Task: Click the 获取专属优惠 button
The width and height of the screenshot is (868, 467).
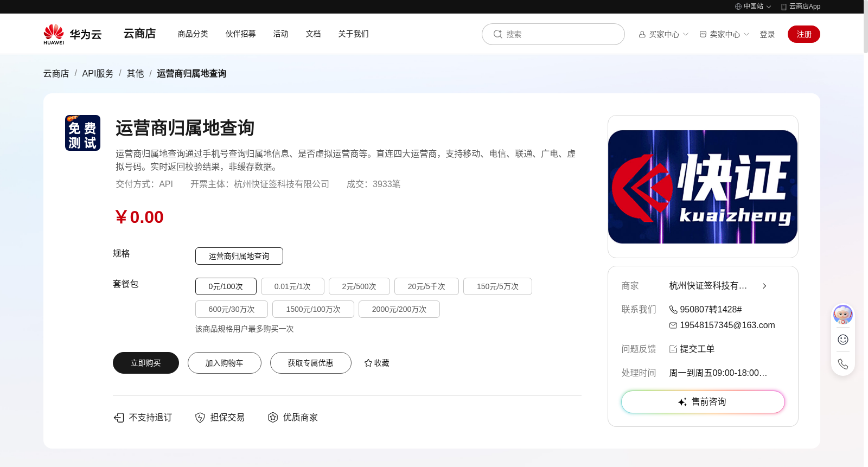Action: coord(311,363)
